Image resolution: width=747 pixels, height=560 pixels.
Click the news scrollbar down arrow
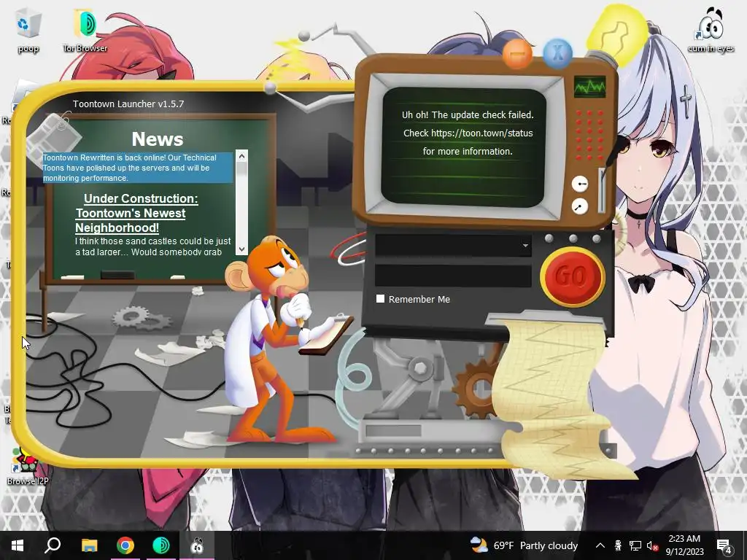tap(241, 249)
